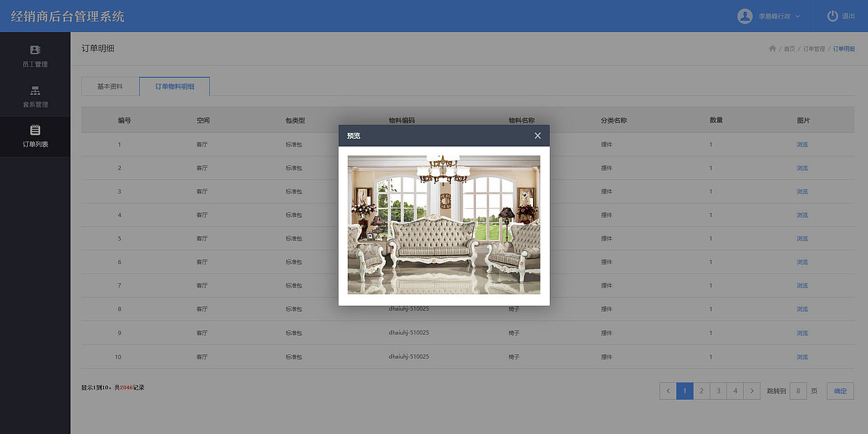Screen dimensions: 868x434
Task: Click the user avatar icon
Action: click(x=745, y=16)
